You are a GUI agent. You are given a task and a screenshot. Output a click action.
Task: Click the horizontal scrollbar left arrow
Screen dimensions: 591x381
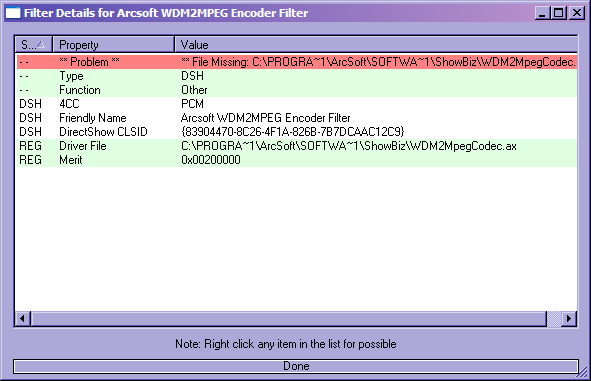23,319
